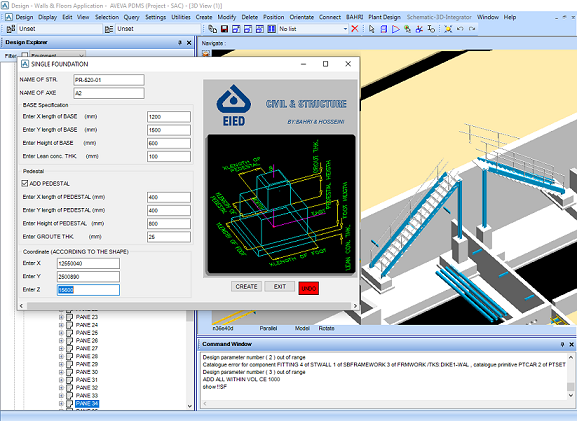Open the Plant Design menu
The width and height of the screenshot is (577, 421).
coord(385,17)
